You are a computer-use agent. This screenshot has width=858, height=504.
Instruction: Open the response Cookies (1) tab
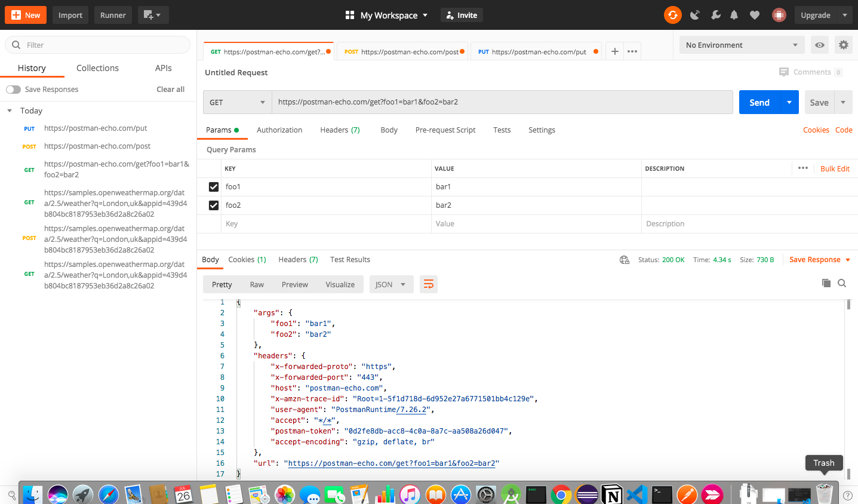coord(247,260)
